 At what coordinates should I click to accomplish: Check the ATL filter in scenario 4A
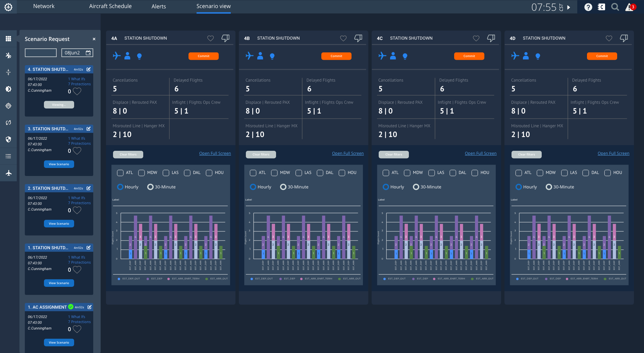coord(120,173)
